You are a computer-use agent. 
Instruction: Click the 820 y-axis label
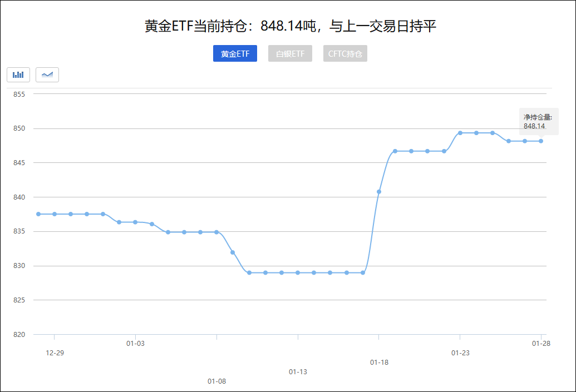19,335
